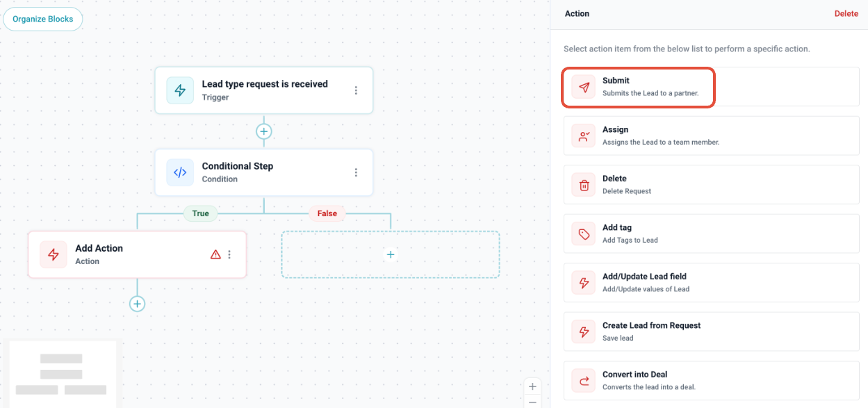Select the 'Add Action' block title

(99, 248)
